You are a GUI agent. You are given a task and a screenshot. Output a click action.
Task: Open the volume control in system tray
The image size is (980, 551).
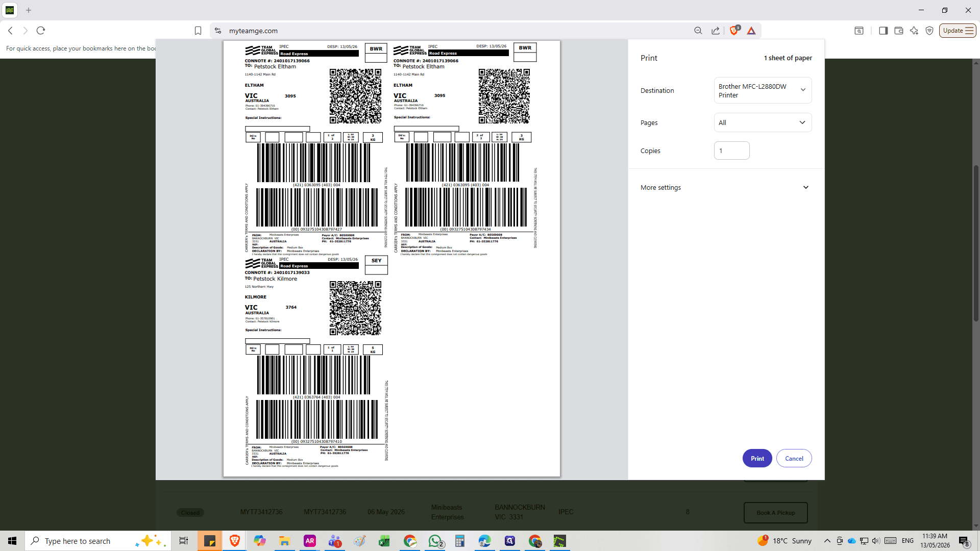(x=876, y=541)
